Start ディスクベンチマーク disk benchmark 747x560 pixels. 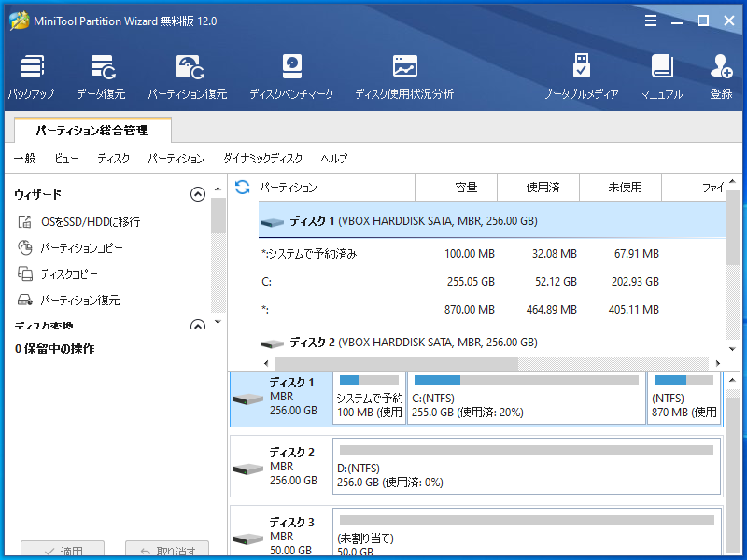pos(291,77)
